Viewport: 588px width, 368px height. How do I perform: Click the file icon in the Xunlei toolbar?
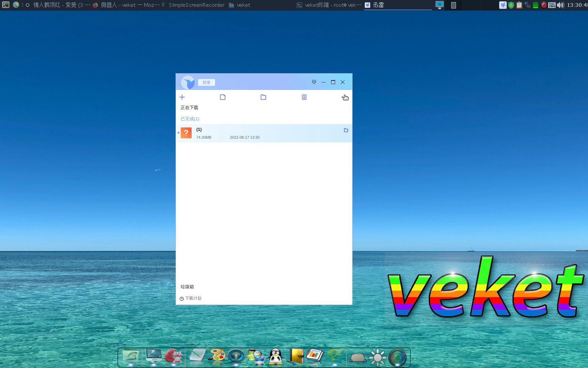tap(223, 97)
